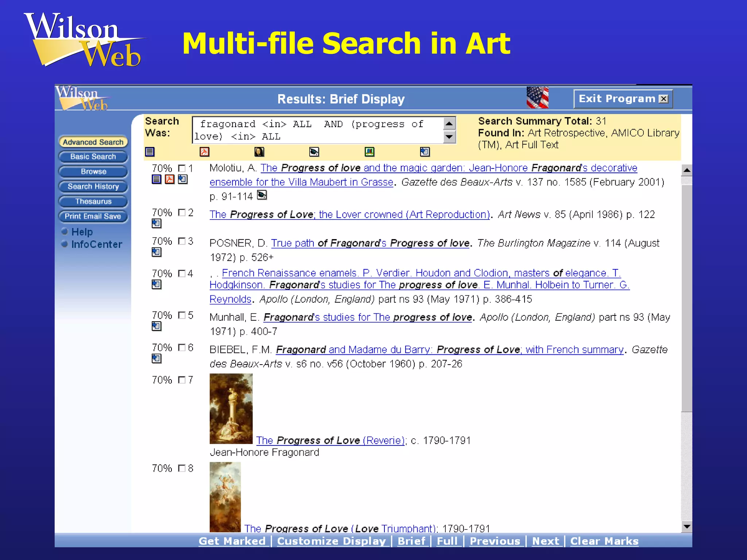Viewport: 747px width, 560px height.
Task: Open the 'French Renaissance enamels' article link
Action: (x=419, y=286)
